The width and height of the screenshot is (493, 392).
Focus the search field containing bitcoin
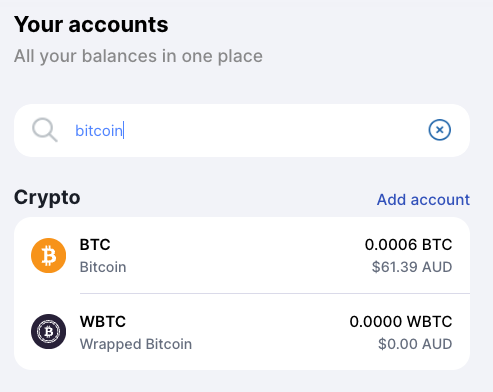(242, 130)
